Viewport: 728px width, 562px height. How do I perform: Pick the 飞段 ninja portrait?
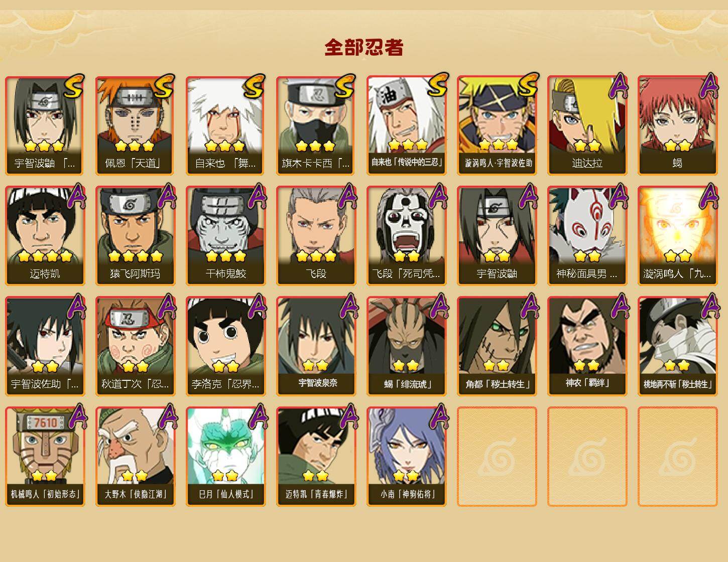coord(316,236)
